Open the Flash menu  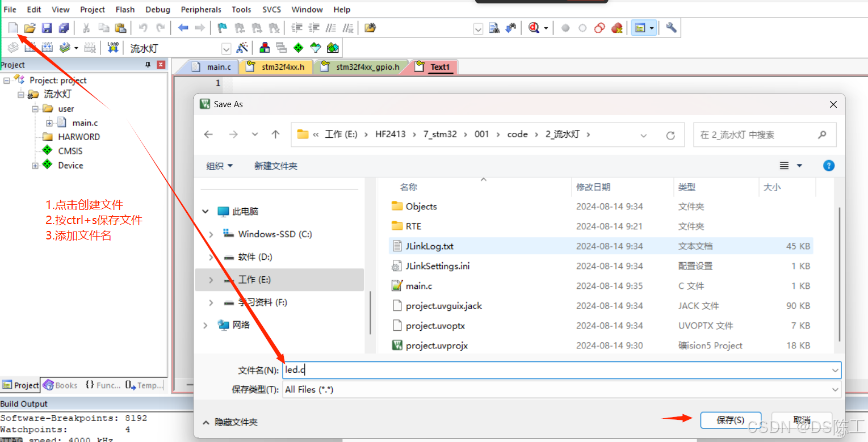[x=125, y=9]
